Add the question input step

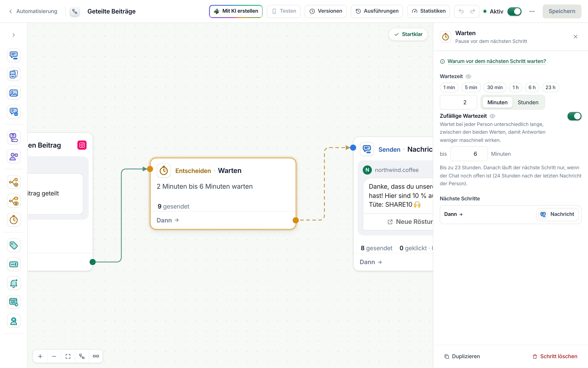point(14,137)
